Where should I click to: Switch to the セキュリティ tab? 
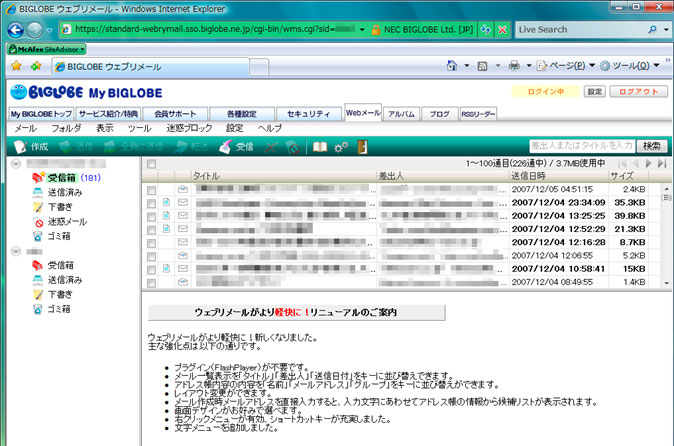point(308,114)
